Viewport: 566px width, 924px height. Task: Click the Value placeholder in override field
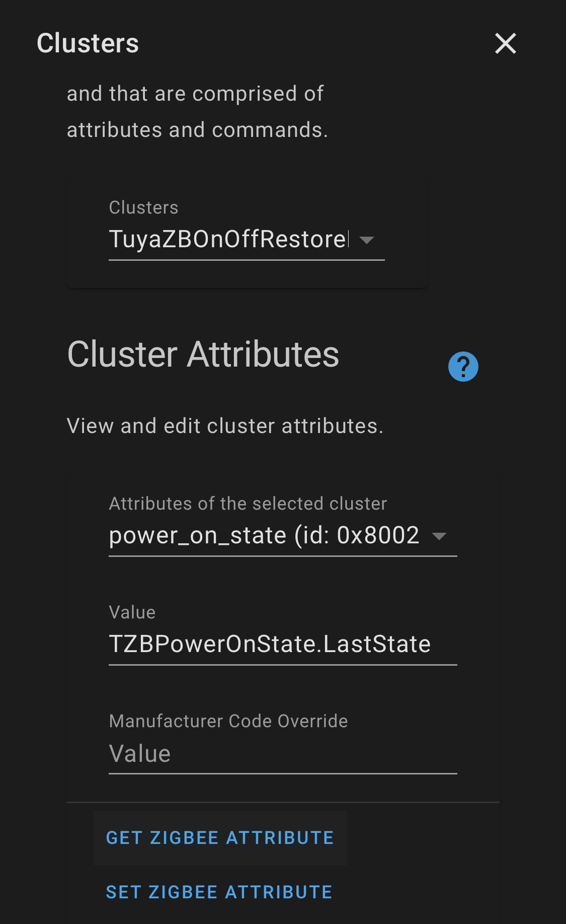click(140, 754)
